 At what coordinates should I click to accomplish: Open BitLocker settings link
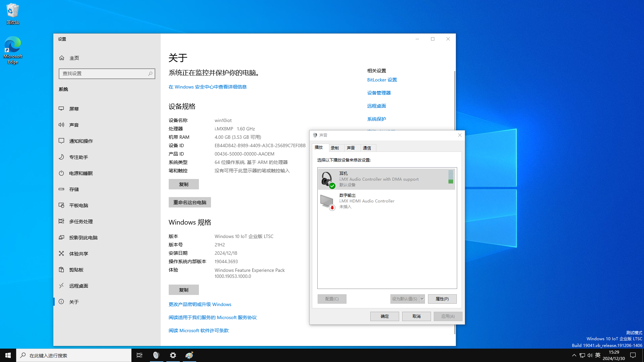[382, 80]
